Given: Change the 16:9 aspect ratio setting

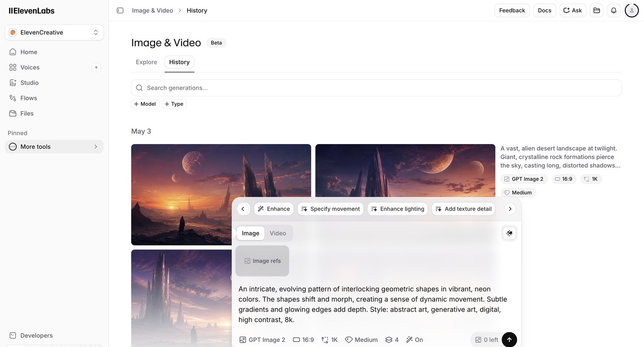Looking at the screenshot, I should pos(304,340).
